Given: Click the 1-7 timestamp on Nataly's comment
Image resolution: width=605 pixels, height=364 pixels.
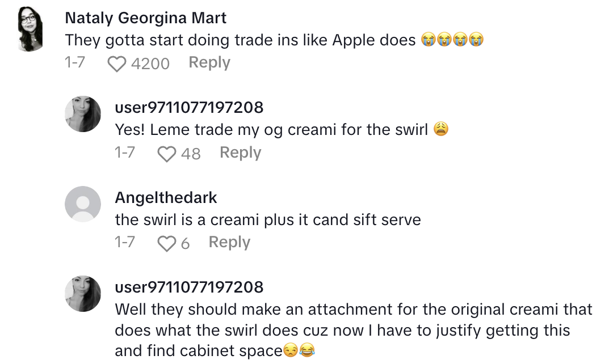Looking at the screenshot, I should (74, 63).
